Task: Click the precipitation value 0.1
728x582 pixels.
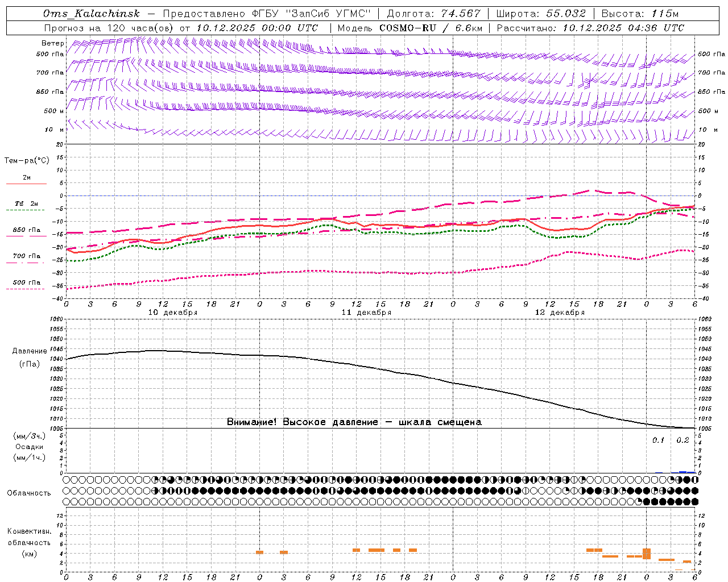Action: coord(658,440)
